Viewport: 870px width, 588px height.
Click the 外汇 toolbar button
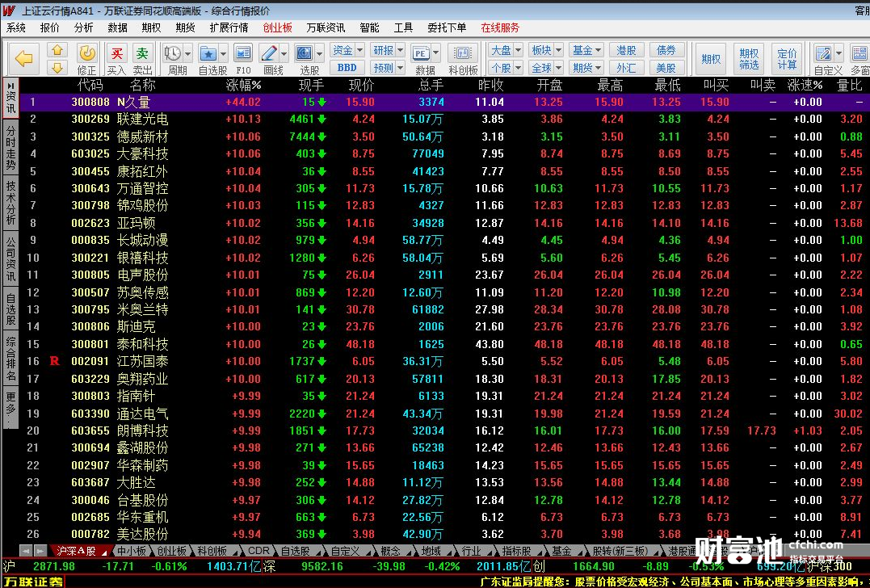point(626,68)
